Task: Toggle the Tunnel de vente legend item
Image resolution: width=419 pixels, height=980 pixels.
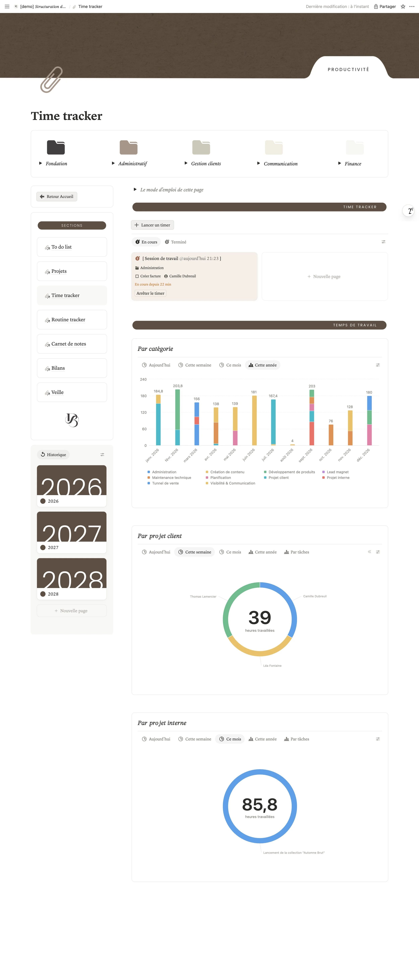Action: click(x=163, y=484)
